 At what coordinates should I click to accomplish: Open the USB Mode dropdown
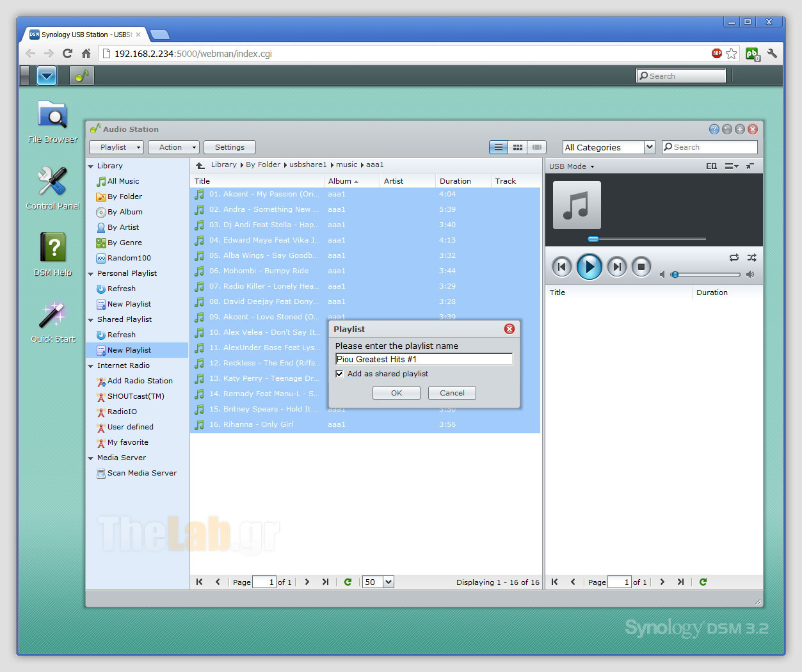point(572,166)
